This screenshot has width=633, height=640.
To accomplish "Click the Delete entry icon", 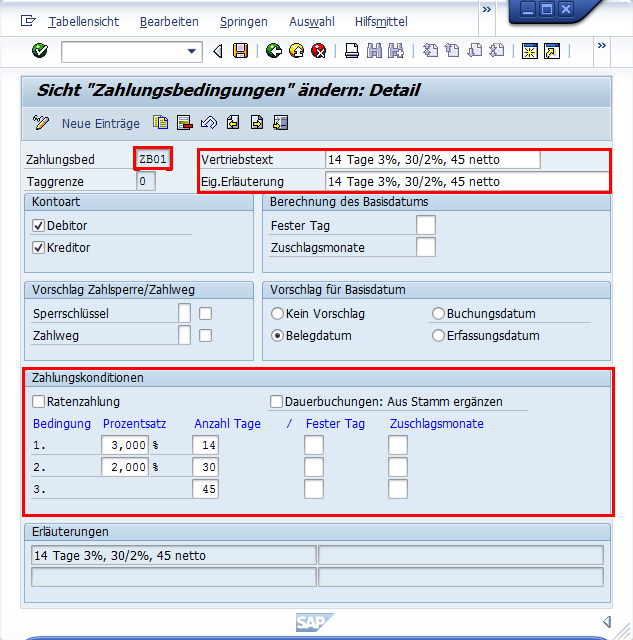I will coord(184,122).
